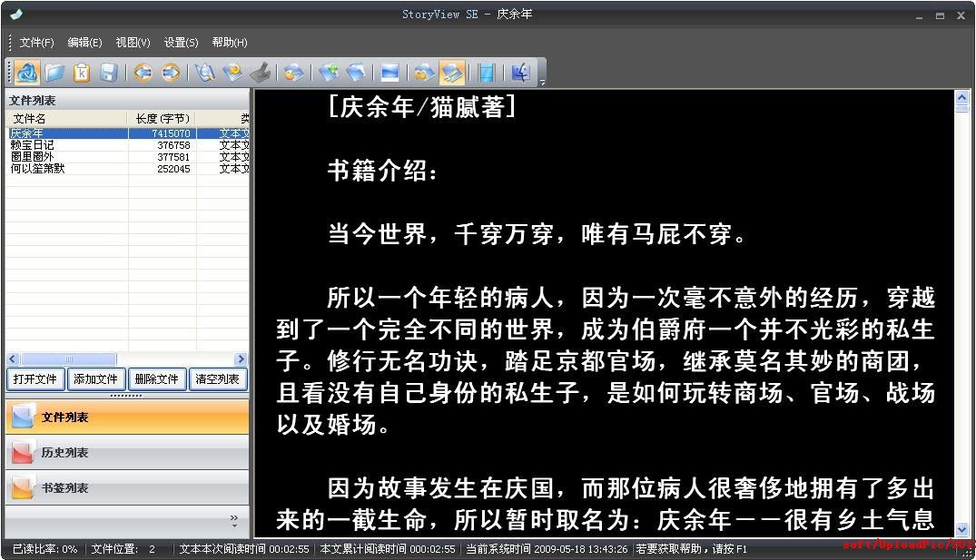Click the 打开文件 button
976x560 pixels.
click(x=35, y=379)
